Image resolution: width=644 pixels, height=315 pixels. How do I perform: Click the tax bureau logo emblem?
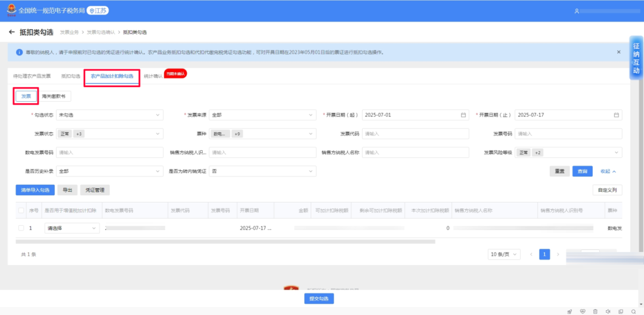click(x=11, y=11)
